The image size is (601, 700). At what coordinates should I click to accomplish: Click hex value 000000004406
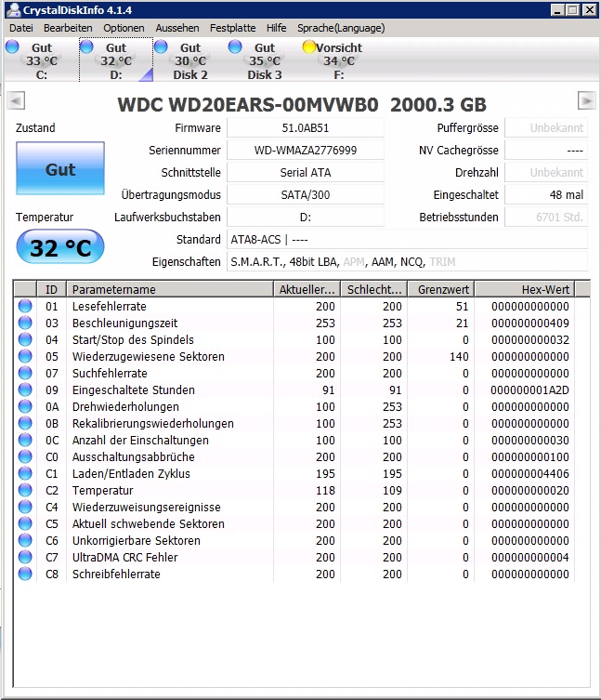(x=529, y=474)
